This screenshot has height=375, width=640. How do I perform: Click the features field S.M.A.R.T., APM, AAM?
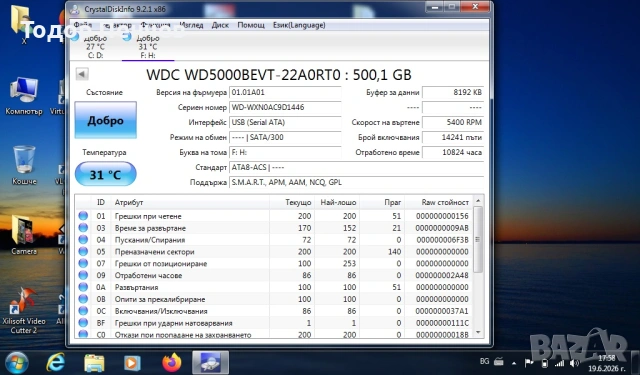click(x=356, y=182)
